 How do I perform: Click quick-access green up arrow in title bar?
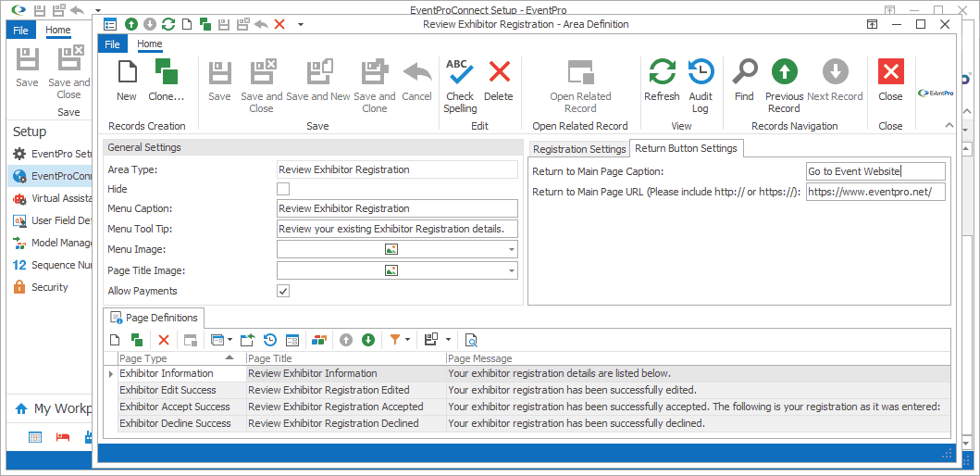(130, 24)
